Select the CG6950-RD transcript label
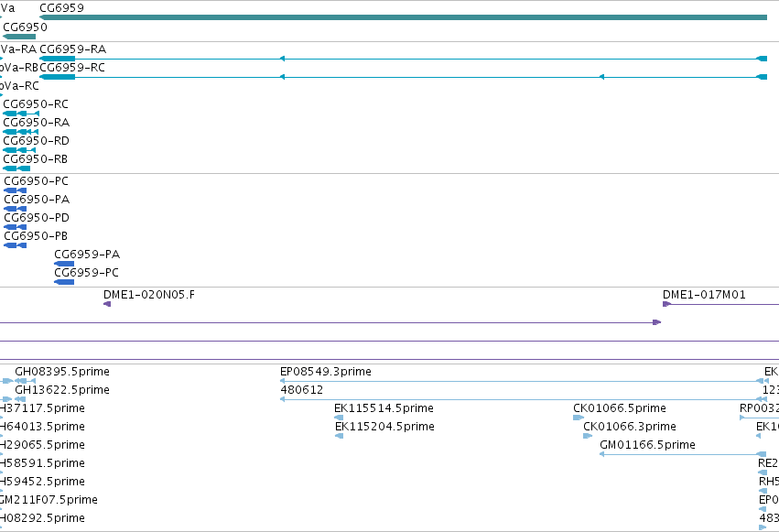Screen dimensions: 779x532 click(x=37, y=141)
